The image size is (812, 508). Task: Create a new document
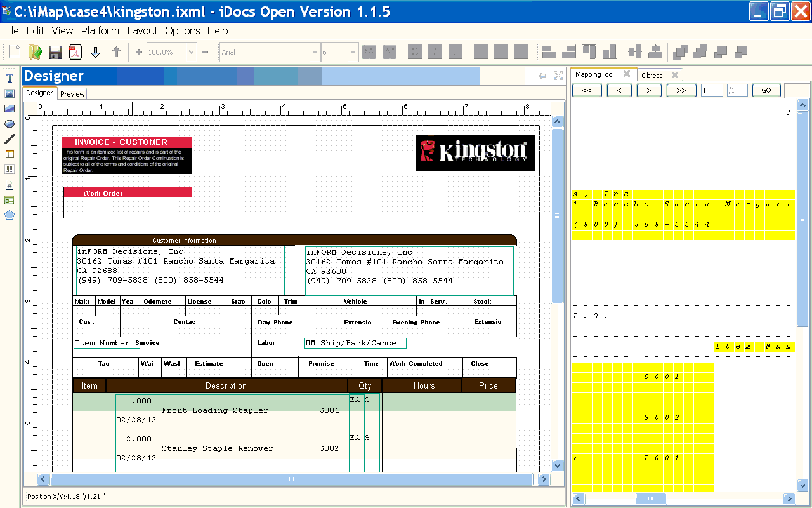[x=14, y=52]
